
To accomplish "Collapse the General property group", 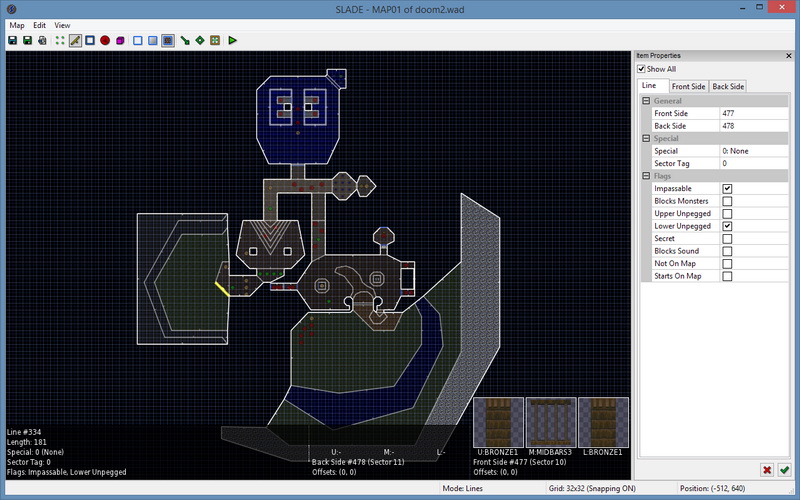I will (646, 101).
